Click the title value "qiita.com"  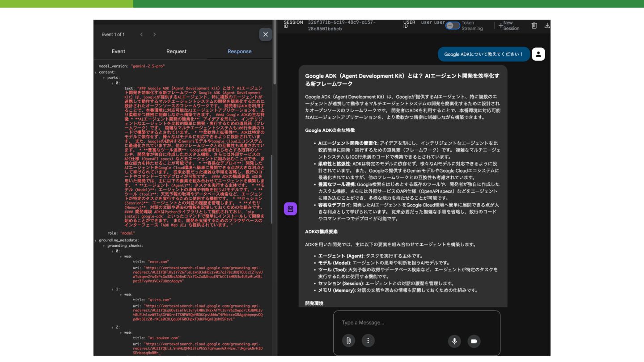tap(160, 300)
